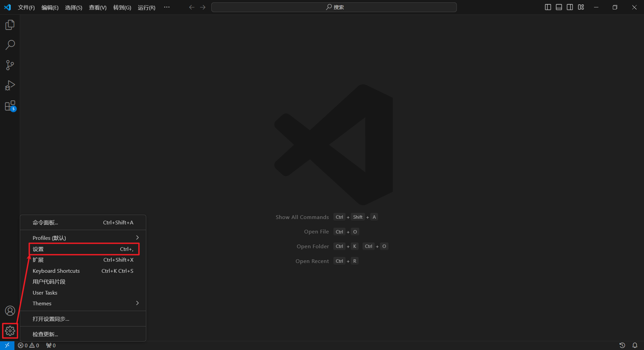Viewport: 644px width, 350px height.
Task: Expand the Profiles (默认) submenu
Action: pyautogui.click(x=83, y=238)
